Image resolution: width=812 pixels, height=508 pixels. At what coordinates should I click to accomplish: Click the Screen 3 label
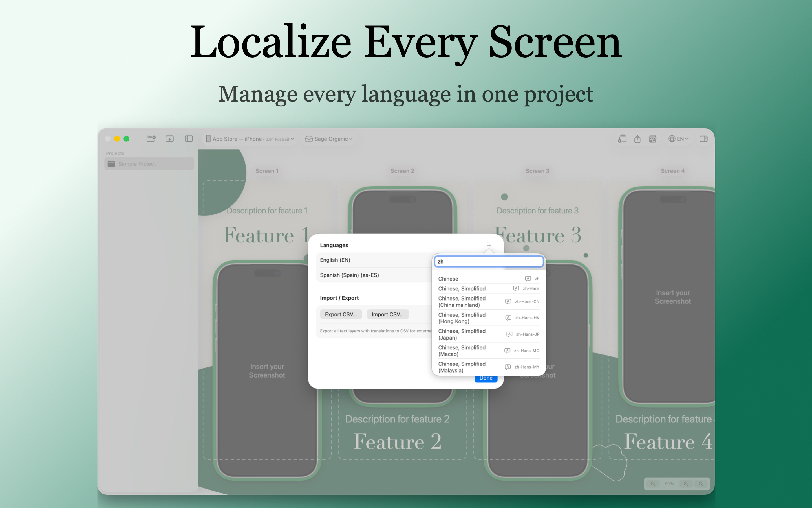(x=538, y=171)
